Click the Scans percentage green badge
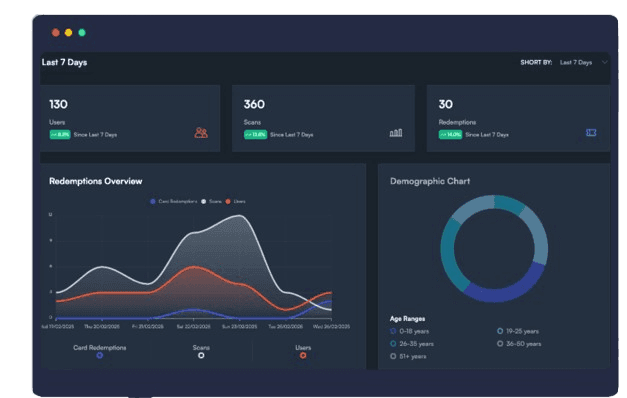This screenshot has width=627, height=398. [x=255, y=134]
